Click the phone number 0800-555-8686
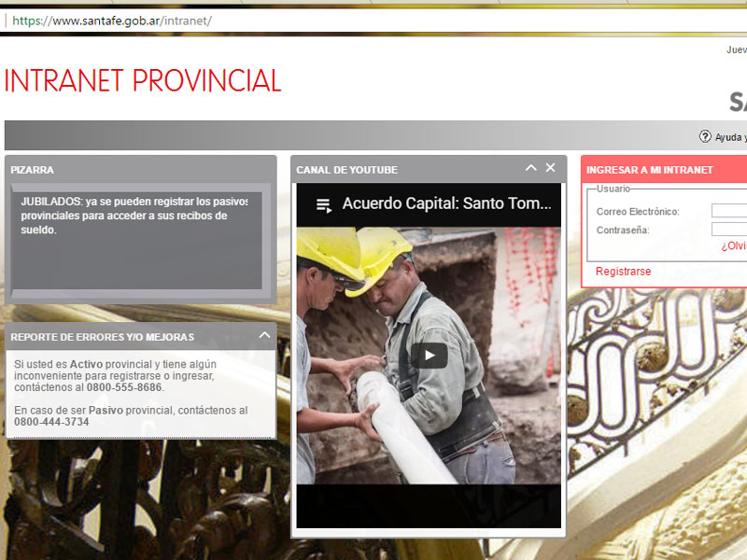The image size is (747, 560). [x=124, y=387]
